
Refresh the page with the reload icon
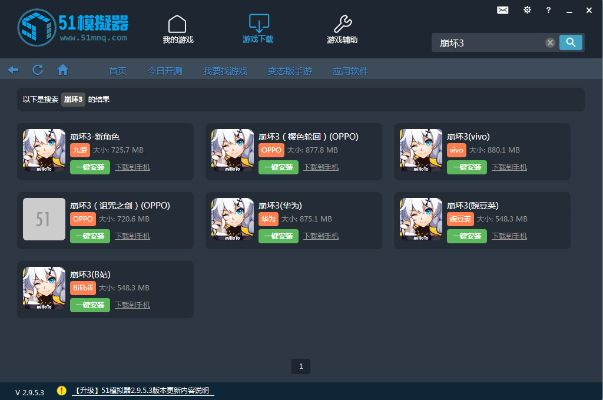click(x=38, y=70)
